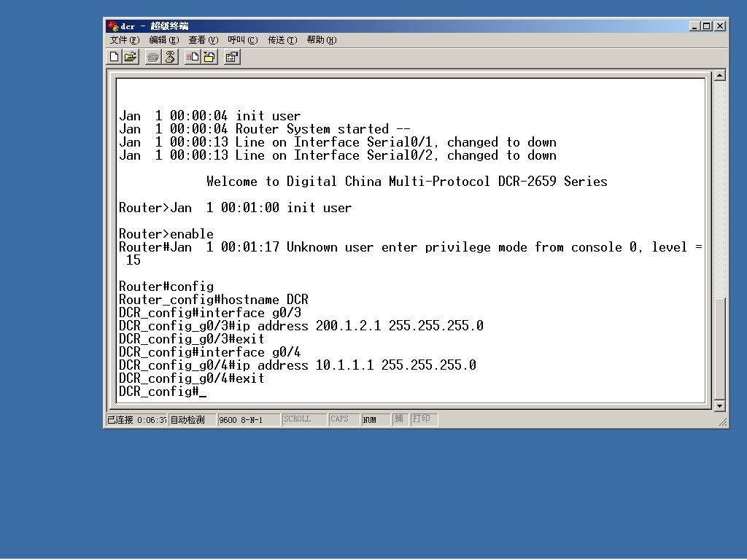Click the vertical scrollbar thumb
The height and width of the screenshot is (560, 747).
click(x=719, y=348)
